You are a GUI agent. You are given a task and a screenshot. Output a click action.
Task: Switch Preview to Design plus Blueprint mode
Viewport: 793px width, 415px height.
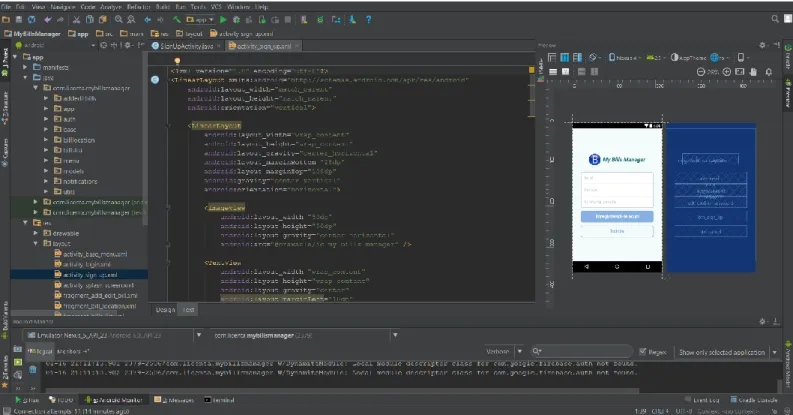click(x=578, y=58)
